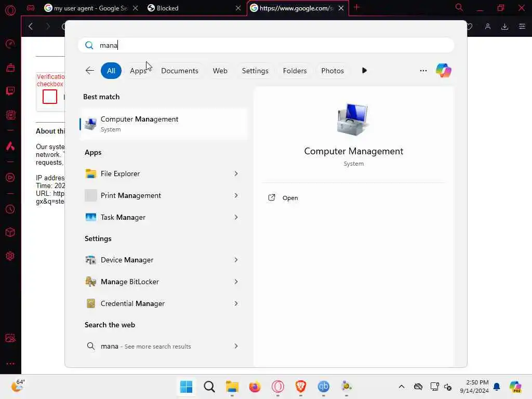532x399 pixels.
Task: Click the Opera search tabs magnifier icon
Action: pos(459,7)
